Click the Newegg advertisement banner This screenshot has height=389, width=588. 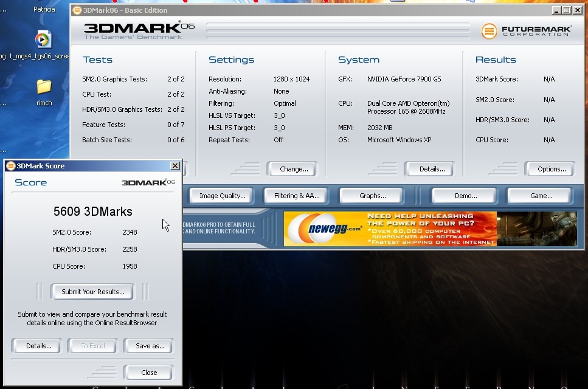(430, 229)
